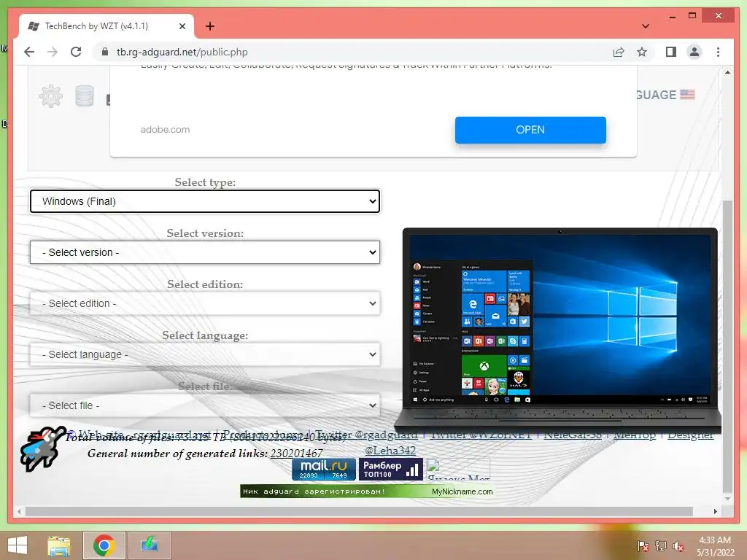Image resolution: width=747 pixels, height=560 pixels.
Task: Open the NeleGal-38 footer link
Action: (x=572, y=435)
